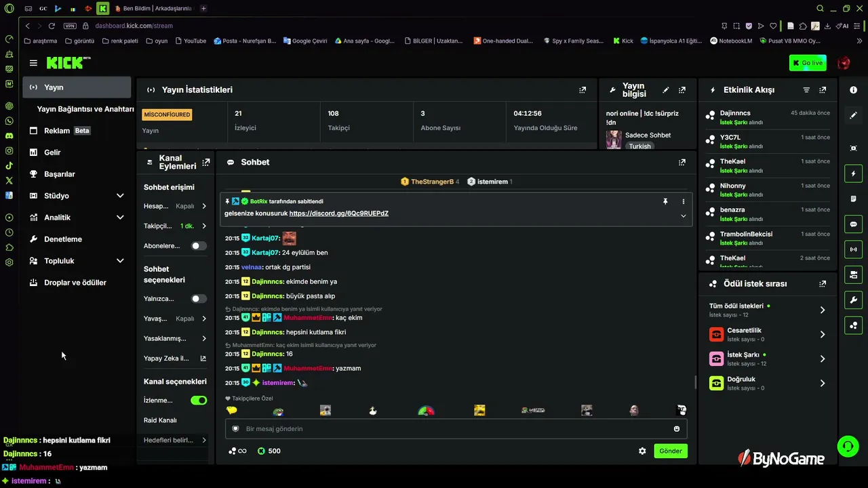Expand the Doğruluk reward requests
The height and width of the screenshot is (488, 868).
pyautogui.click(x=767, y=383)
